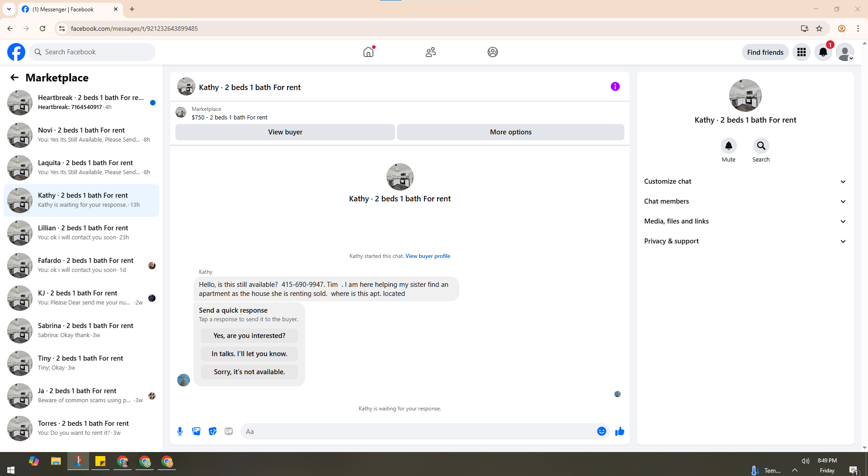Expand Customize chat section
This screenshot has height=476, width=868.
pos(745,181)
